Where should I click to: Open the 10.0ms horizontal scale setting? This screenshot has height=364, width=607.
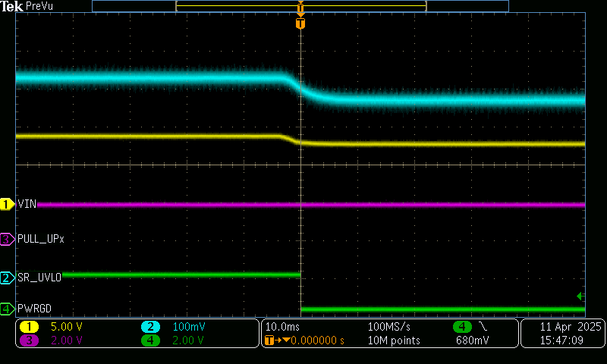click(281, 327)
